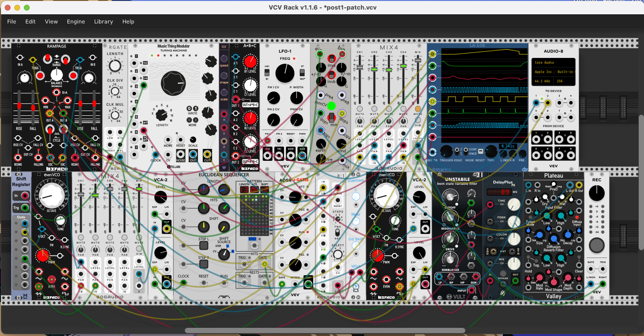644x336 pixels.
Task: Click the Turing Machine large center knob
Action: [x=174, y=82]
